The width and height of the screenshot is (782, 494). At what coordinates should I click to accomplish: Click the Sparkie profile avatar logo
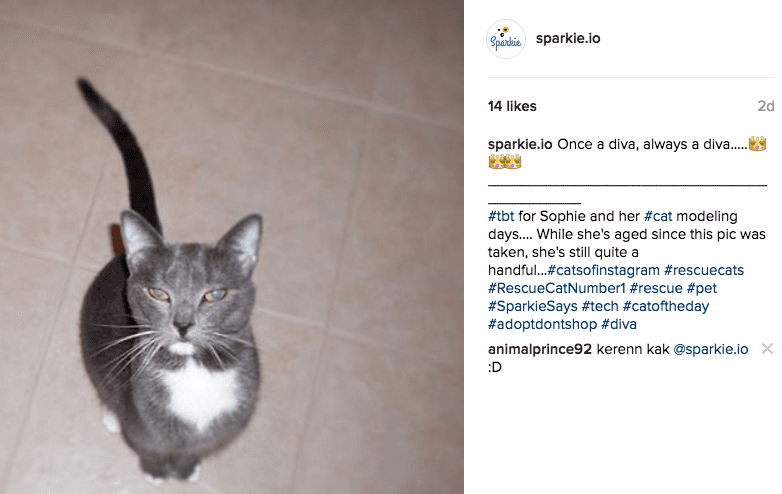coord(506,39)
